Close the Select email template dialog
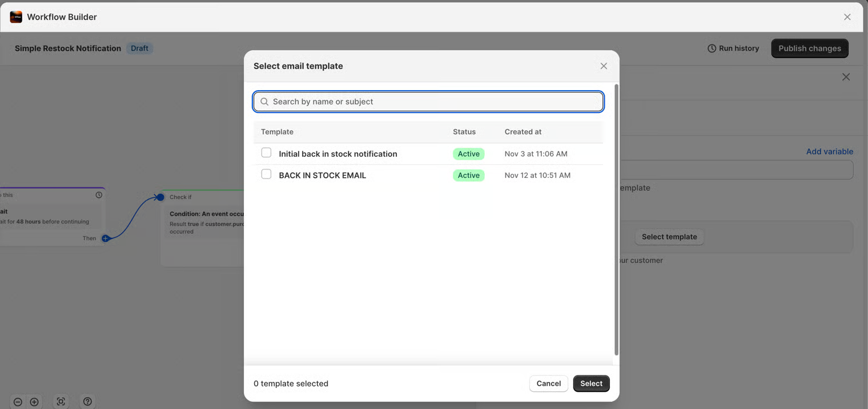Screen dimensions: 868x409 click(x=604, y=66)
